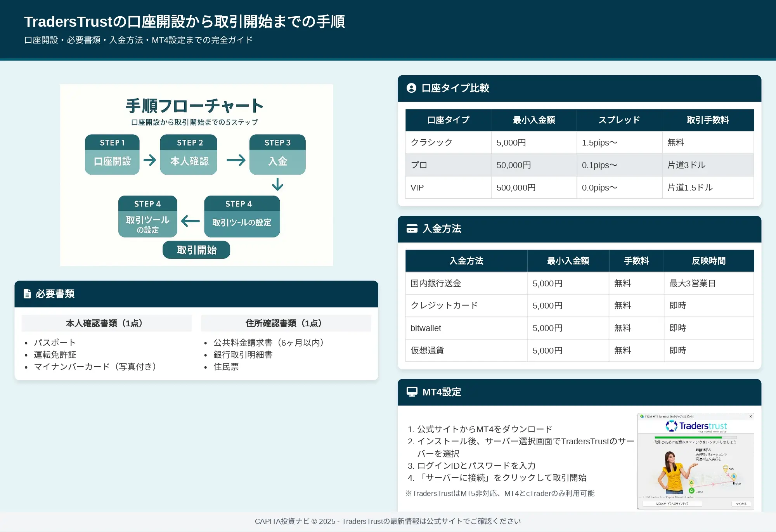Click the 最大3営業日 processing time cell
Viewport: 776px width, 532px height.
click(x=708, y=283)
